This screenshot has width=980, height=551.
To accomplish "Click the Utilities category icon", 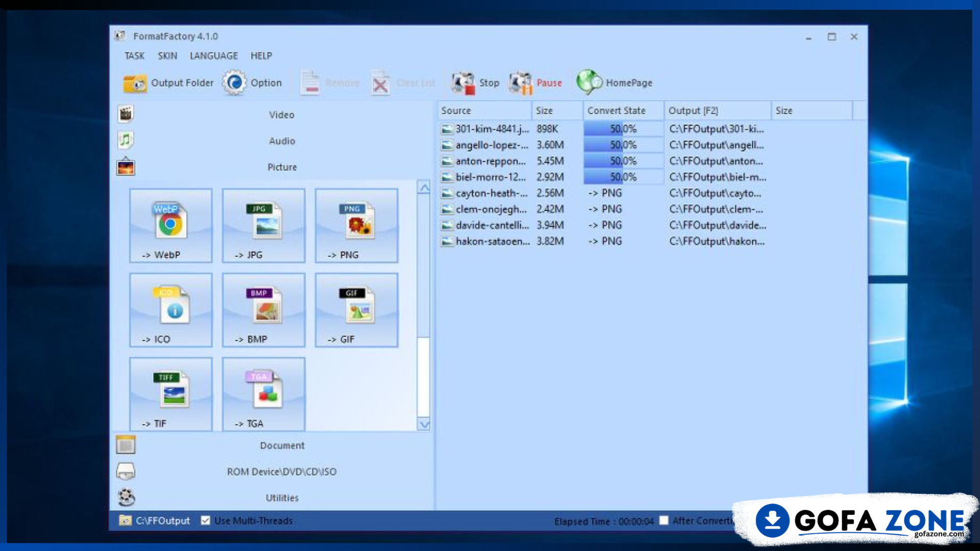I will 126,497.
